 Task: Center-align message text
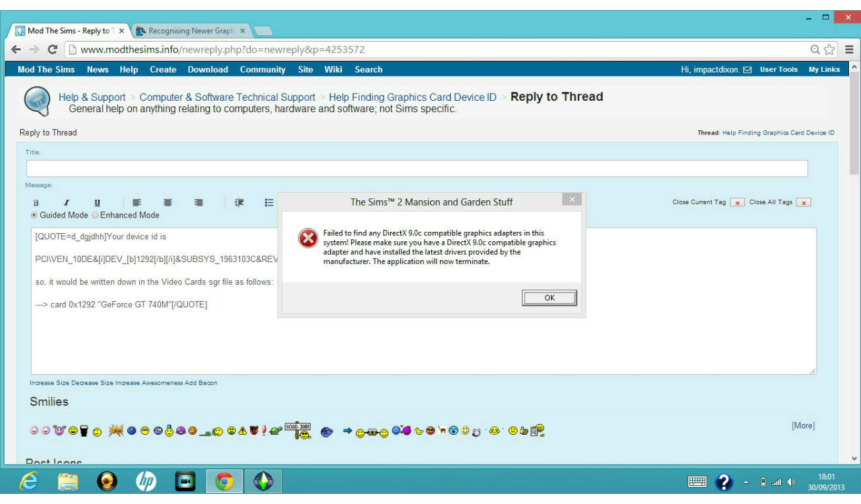coord(167,202)
